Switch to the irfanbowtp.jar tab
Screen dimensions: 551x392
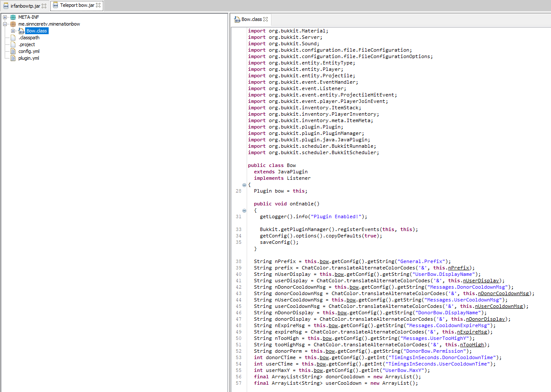pos(24,6)
